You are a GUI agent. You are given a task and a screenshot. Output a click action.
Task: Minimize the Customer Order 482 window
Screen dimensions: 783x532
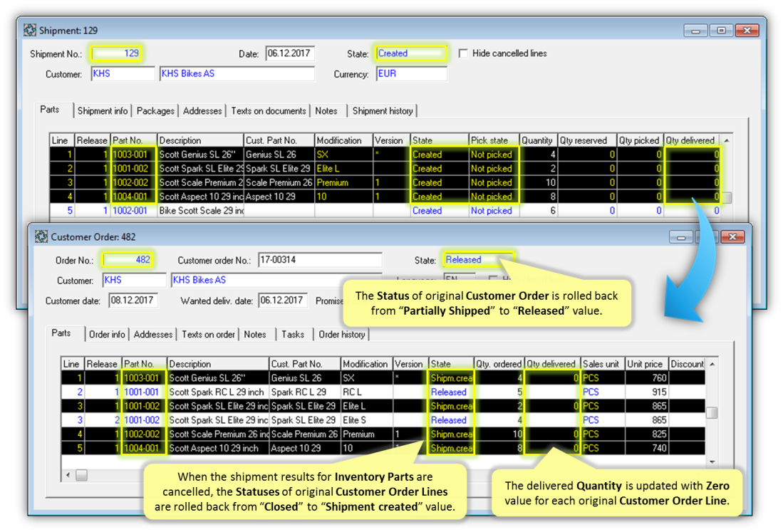coord(680,236)
